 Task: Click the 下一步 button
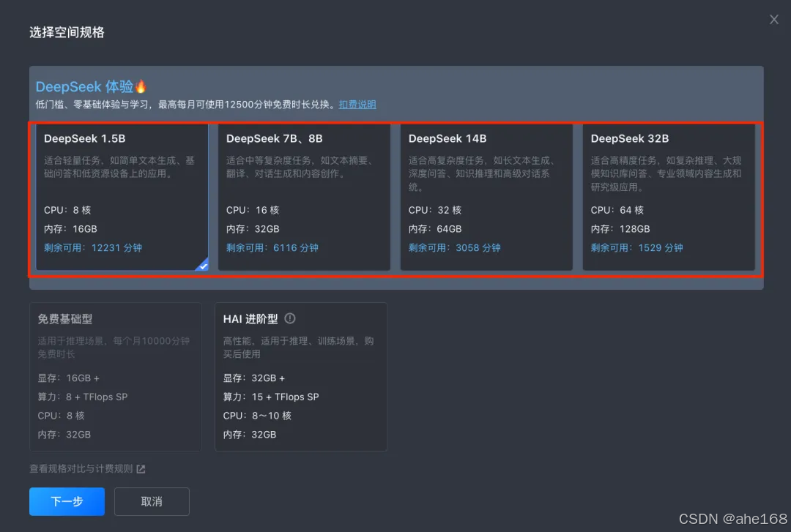[67, 501]
